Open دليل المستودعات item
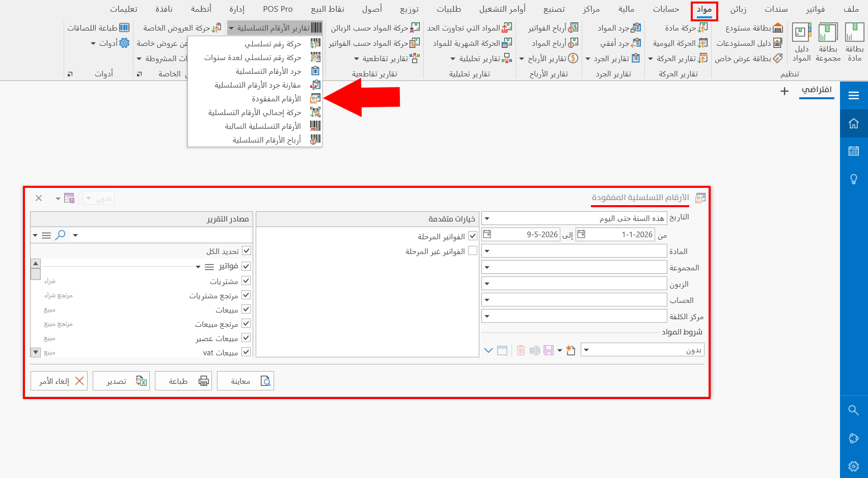The height and width of the screenshot is (478, 868). [x=749, y=43]
